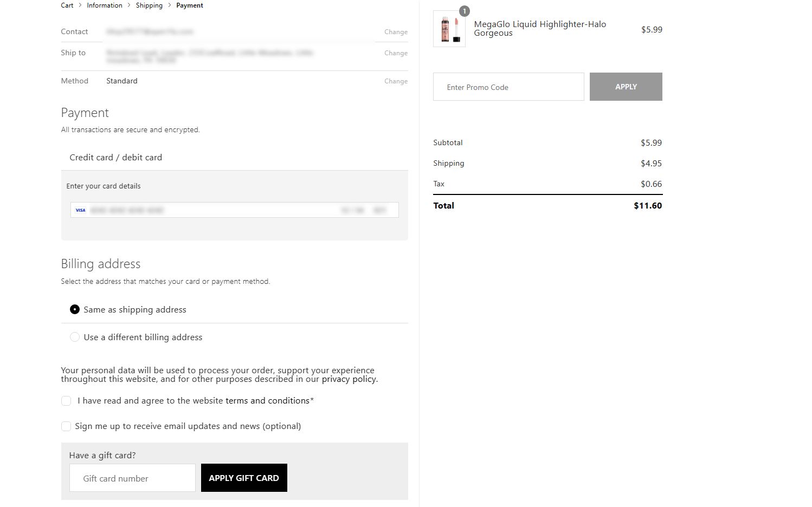The width and height of the screenshot is (812, 507).
Task: Click the Visa card icon
Action: click(80, 210)
